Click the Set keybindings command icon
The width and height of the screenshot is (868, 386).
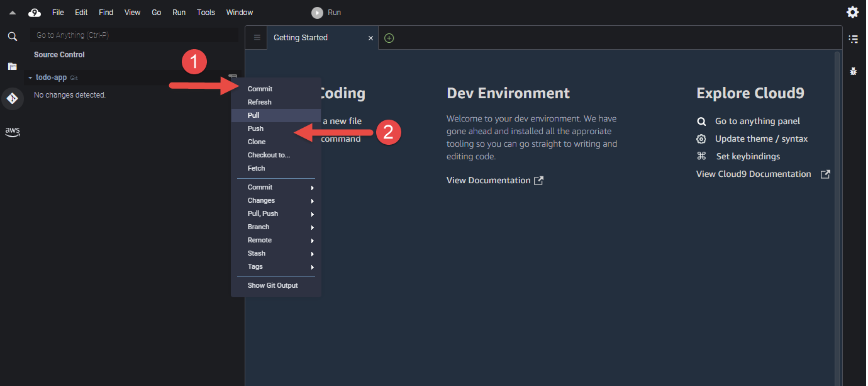click(701, 156)
